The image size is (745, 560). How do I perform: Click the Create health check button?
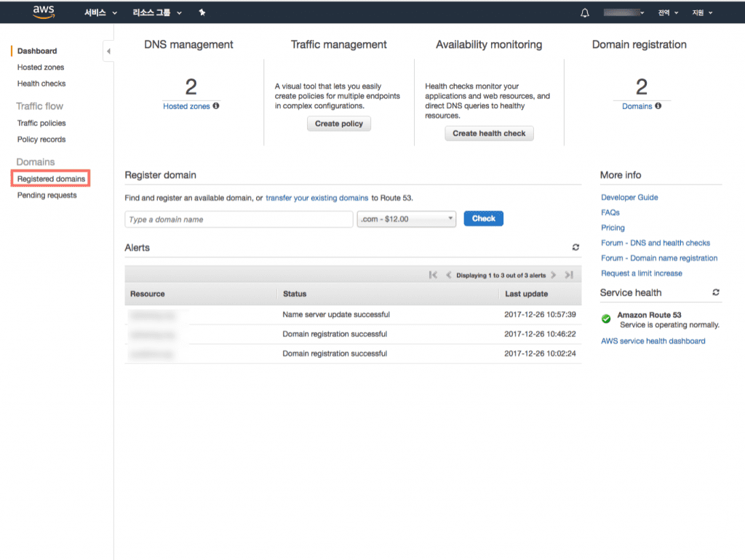pyautogui.click(x=489, y=134)
